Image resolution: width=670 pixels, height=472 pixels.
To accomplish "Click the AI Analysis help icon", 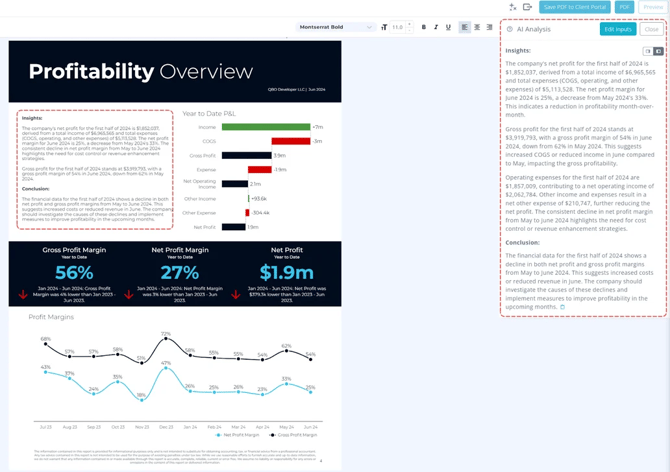I will [x=510, y=30].
